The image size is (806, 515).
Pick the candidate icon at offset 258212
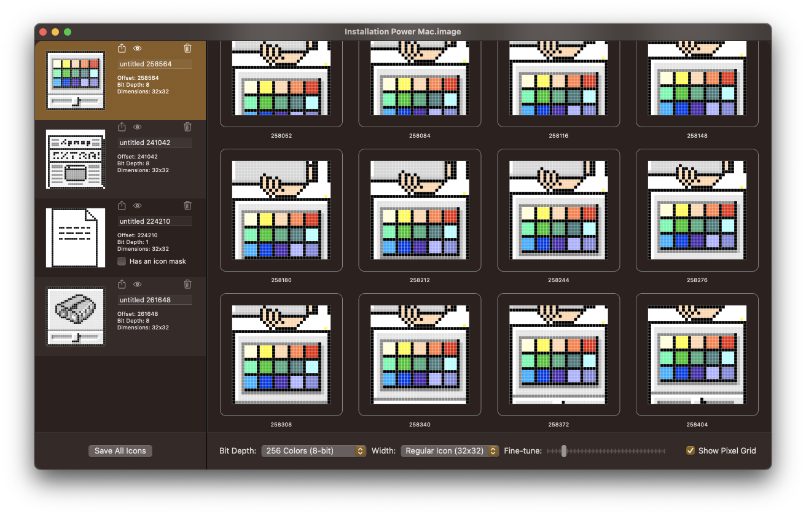[x=420, y=210]
